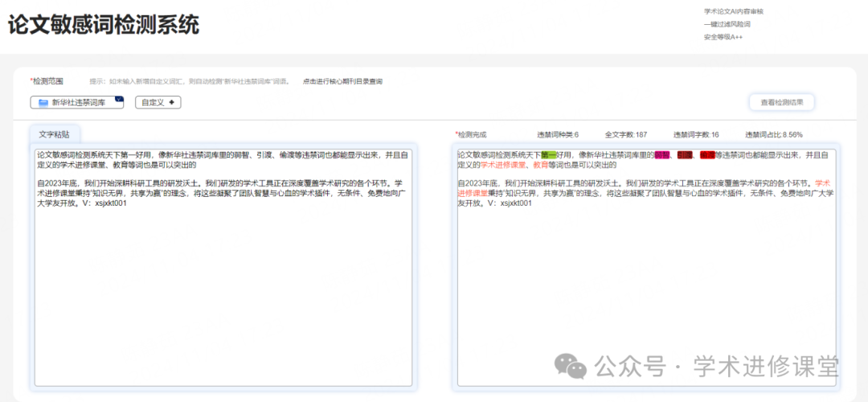This screenshot has width=868, height=402.
Task: Click the 检测范围 label
Action: click(x=47, y=81)
